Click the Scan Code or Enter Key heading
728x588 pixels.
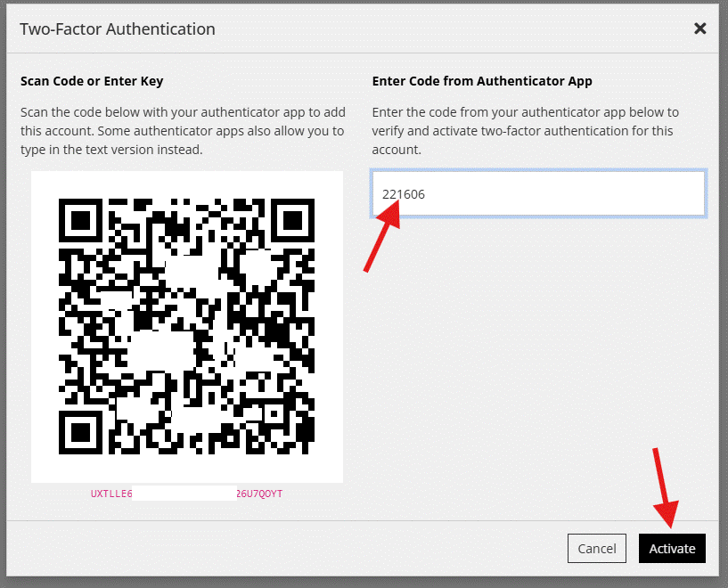(x=92, y=81)
